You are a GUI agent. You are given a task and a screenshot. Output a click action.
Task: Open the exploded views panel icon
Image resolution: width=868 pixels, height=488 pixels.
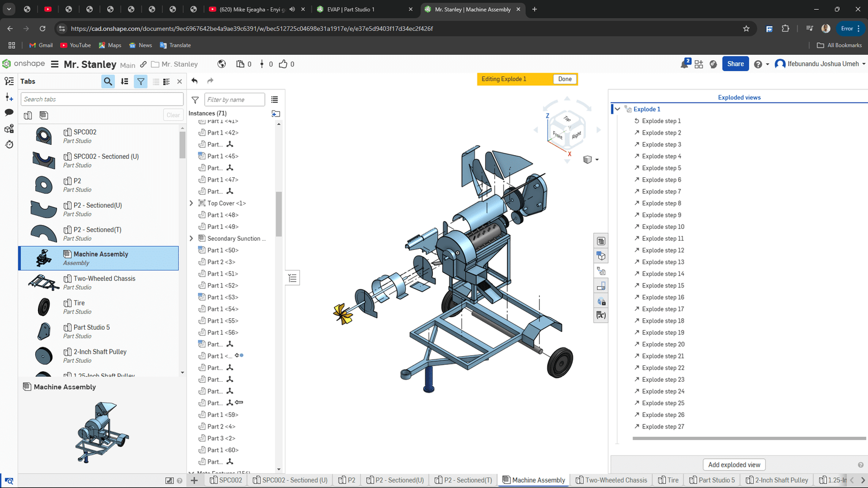(x=601, y=271)
